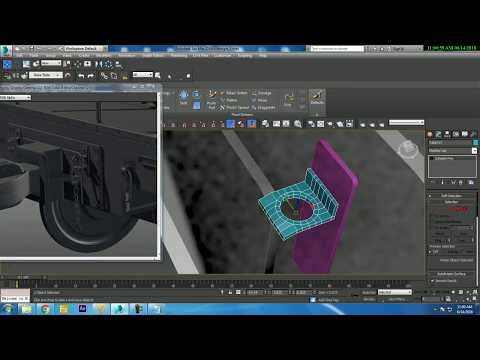
Task: Click the NURMS subdivision icon in the ribbon
Action: pos(184,96)
